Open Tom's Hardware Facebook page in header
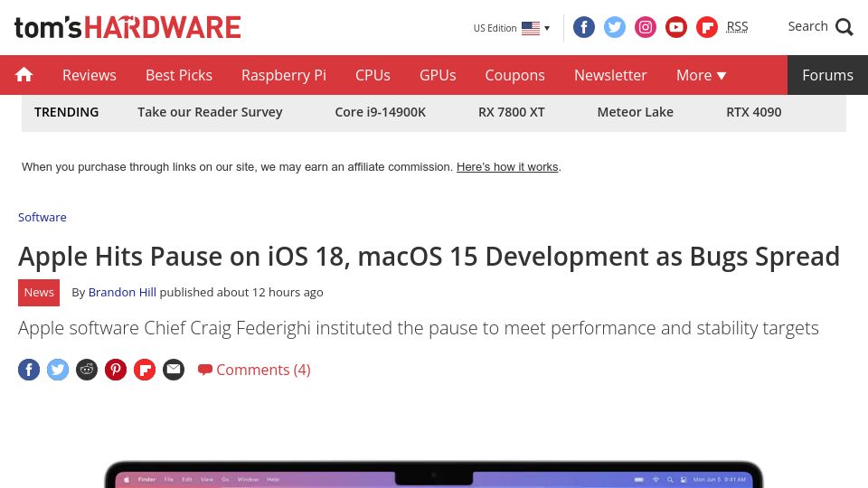The width and height of the screenshot is (868, 488). coord(583,27)
